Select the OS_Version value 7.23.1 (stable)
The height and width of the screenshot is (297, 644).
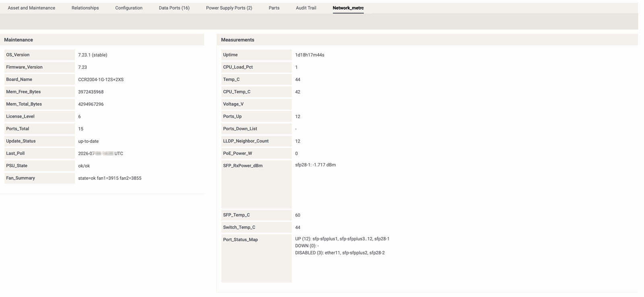tap(93, 55)
